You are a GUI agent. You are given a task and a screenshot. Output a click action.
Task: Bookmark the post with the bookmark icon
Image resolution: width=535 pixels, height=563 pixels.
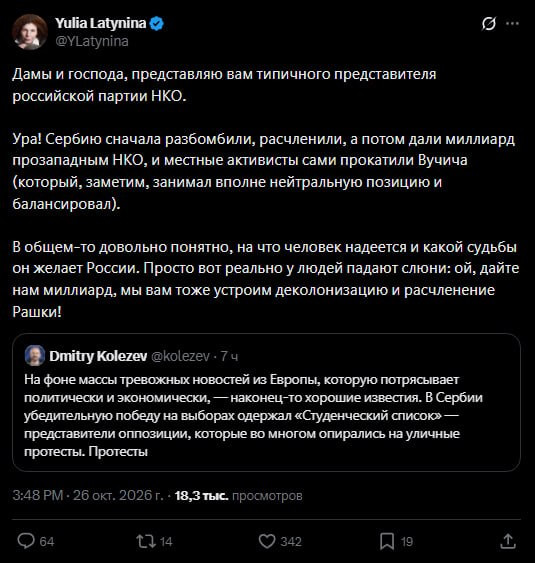point(387,541)
